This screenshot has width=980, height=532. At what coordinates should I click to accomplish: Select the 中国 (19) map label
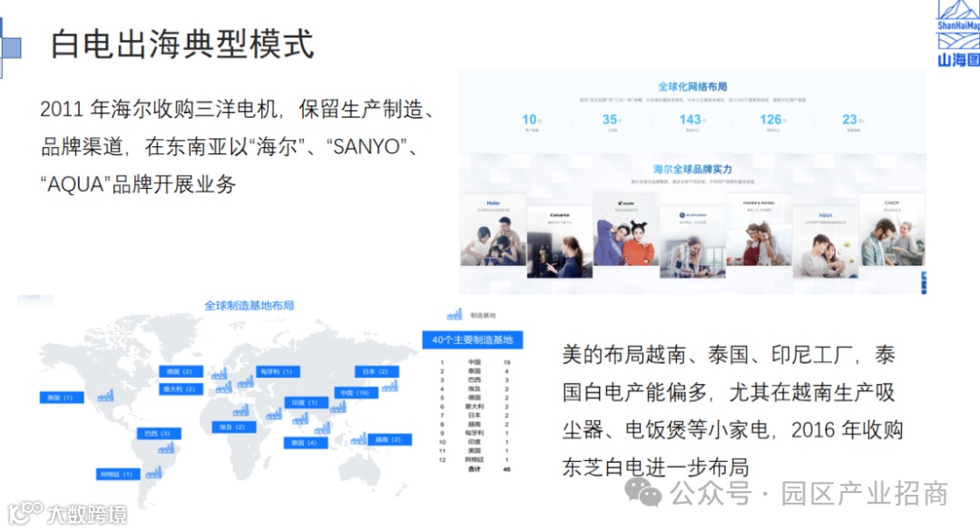pyautogui.click(x=356, y=392)
